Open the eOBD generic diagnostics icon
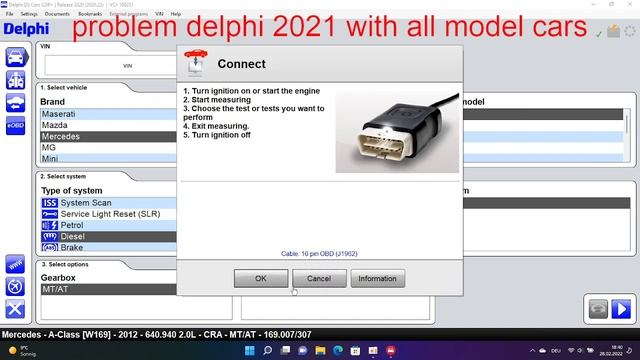 click(16, 125)
